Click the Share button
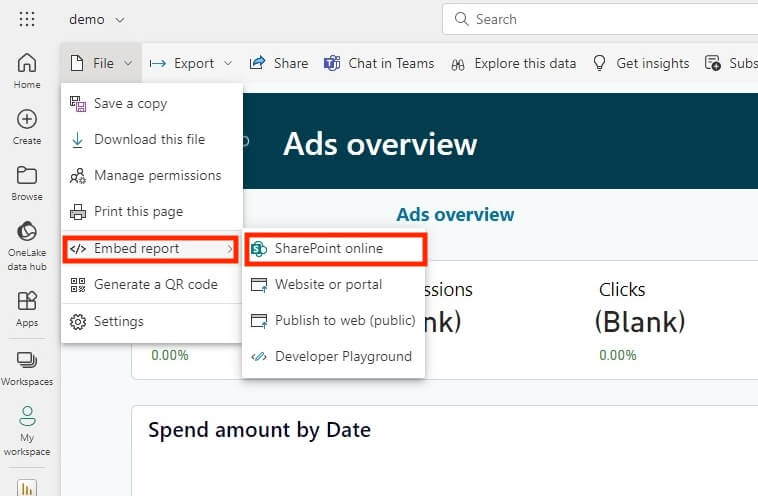This screenshot has width=758, height=496. (279, 63)
